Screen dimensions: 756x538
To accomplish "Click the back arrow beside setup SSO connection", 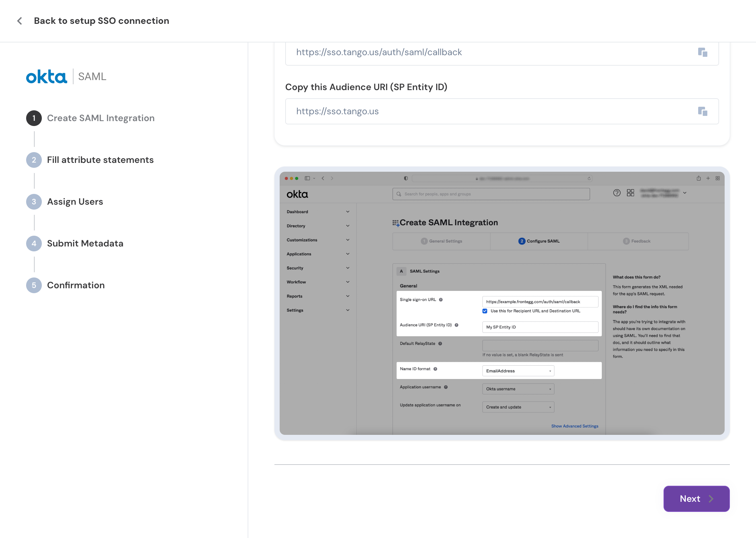I will [x=20, y=21].
